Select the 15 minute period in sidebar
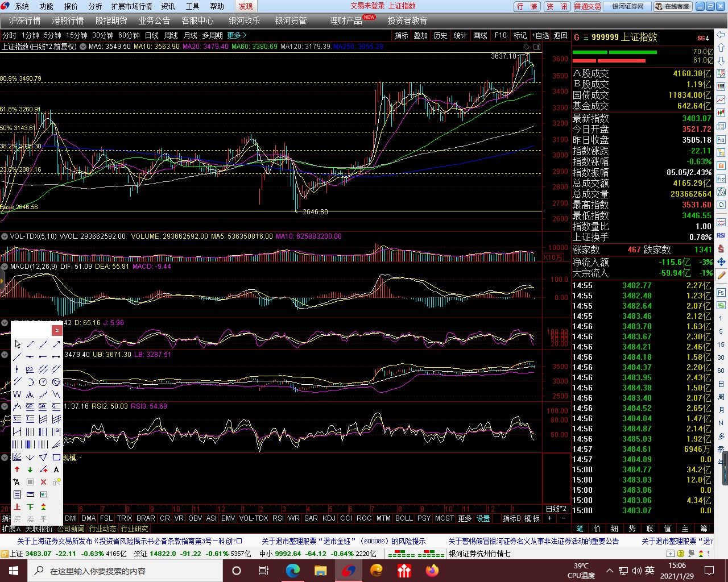 721,344
